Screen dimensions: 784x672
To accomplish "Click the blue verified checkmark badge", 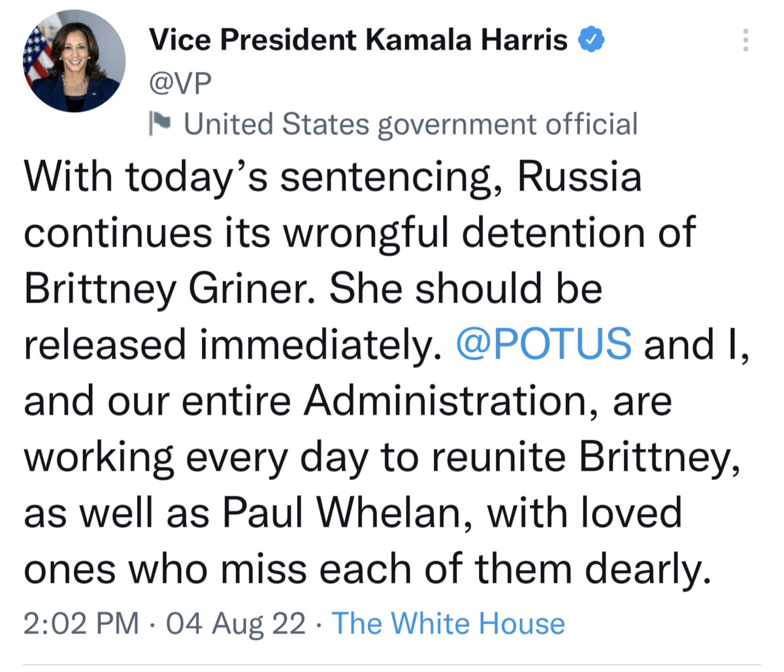I will pos(591,40).
